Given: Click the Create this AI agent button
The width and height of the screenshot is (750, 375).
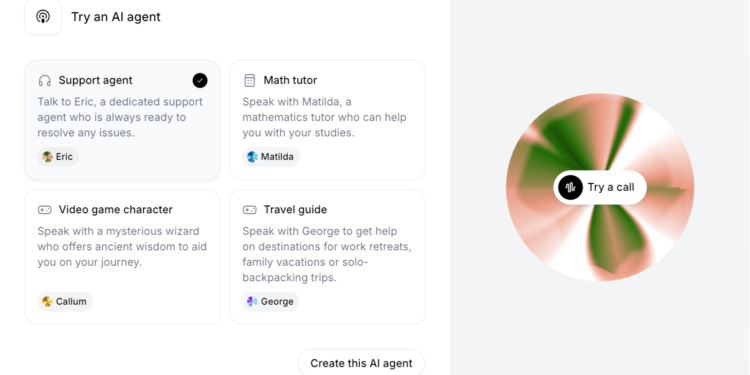Looking at the screenshot, I should pos(361,363).
